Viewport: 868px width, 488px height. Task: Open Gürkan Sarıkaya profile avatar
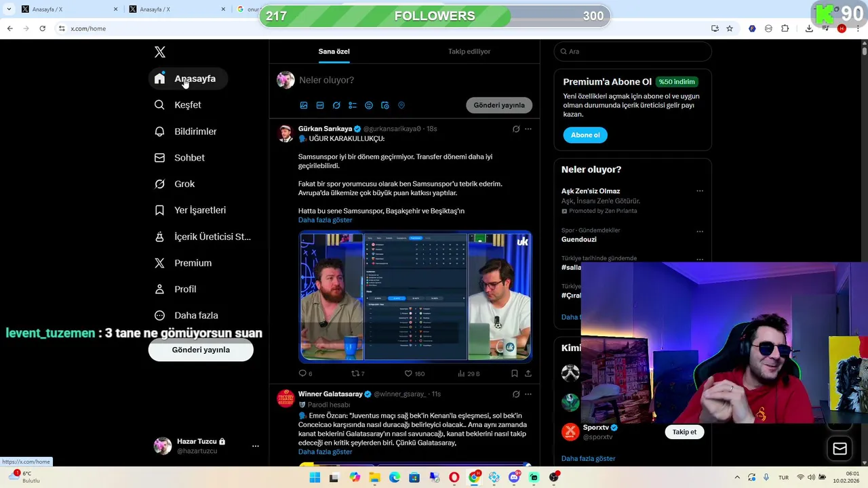coord(285,134)
